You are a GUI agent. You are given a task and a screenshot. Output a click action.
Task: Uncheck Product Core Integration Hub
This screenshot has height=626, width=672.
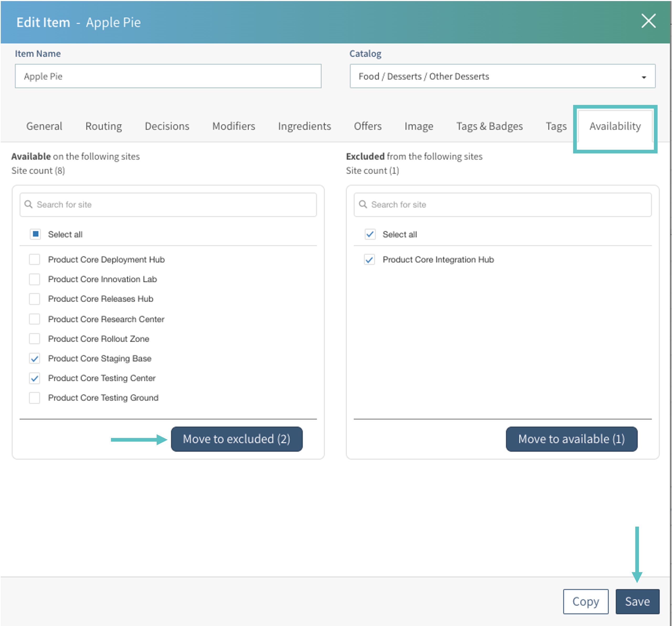(x=369, y=260)
